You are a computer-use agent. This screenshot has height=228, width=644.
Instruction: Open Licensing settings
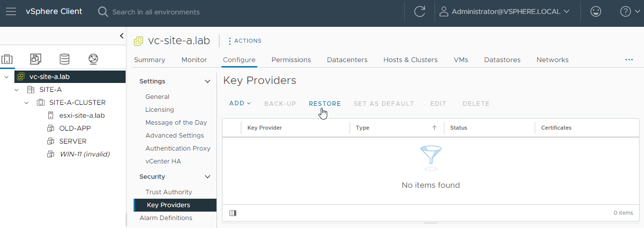tap(160, 110)
